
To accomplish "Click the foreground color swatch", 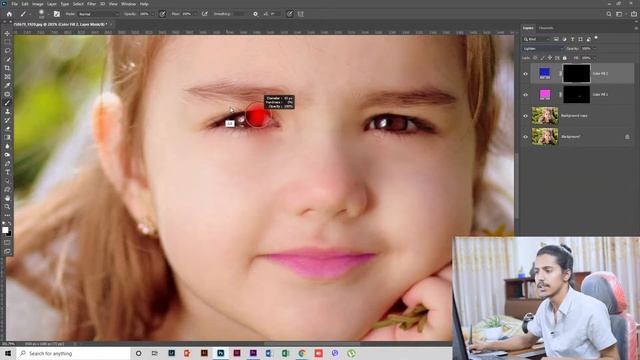I will (5, 230).
